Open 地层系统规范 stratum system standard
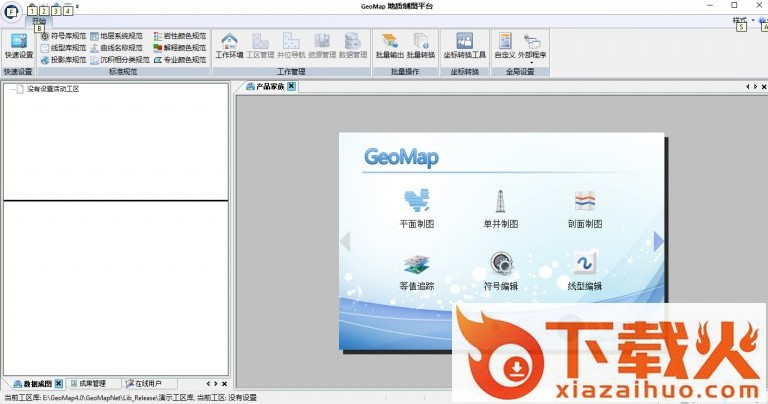This screenshot has width=768, height=404. coord(116,36)
